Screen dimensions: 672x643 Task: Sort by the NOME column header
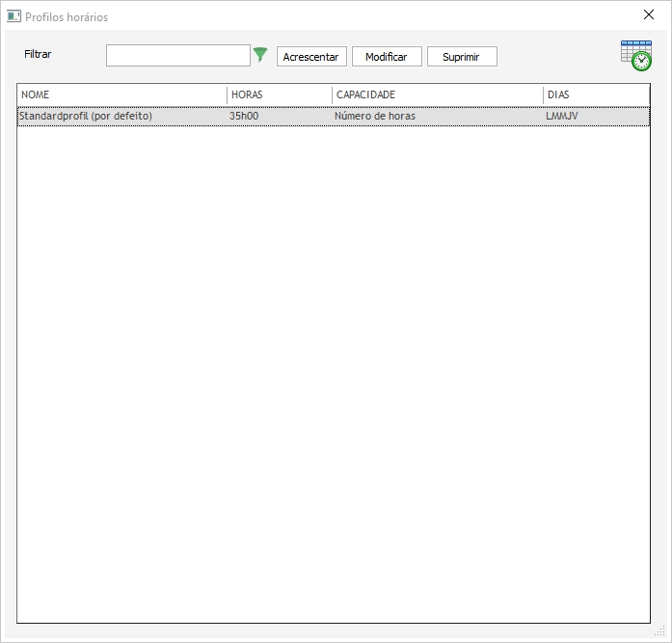pos(122,94)
